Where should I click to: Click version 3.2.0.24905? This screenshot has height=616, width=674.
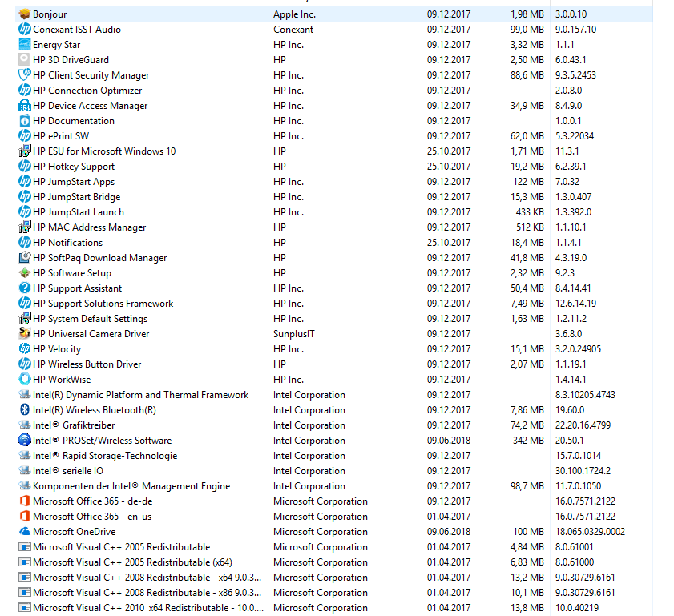[578, 348]
